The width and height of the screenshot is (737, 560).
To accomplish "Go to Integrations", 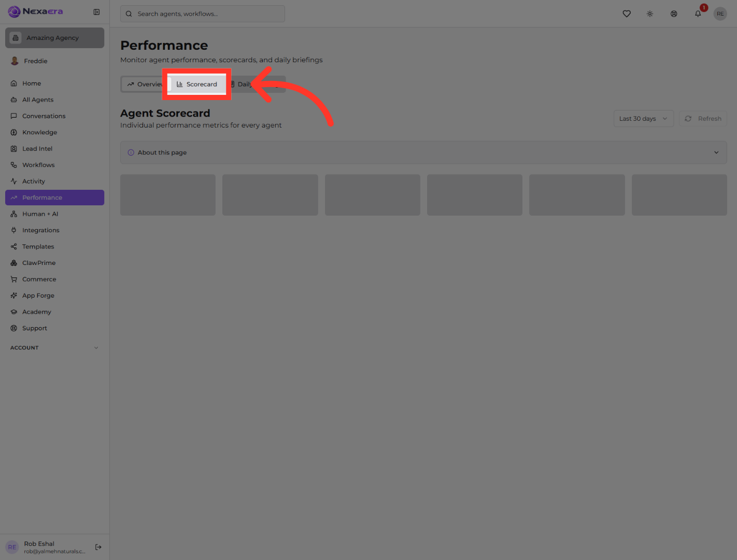I will coord(54,230).
